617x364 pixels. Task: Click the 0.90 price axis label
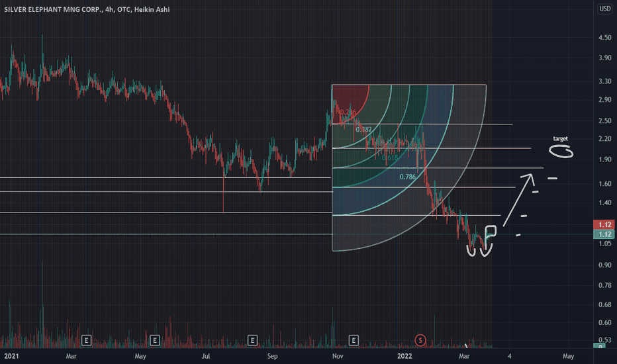pyautogui.click(x=605, y=265)
